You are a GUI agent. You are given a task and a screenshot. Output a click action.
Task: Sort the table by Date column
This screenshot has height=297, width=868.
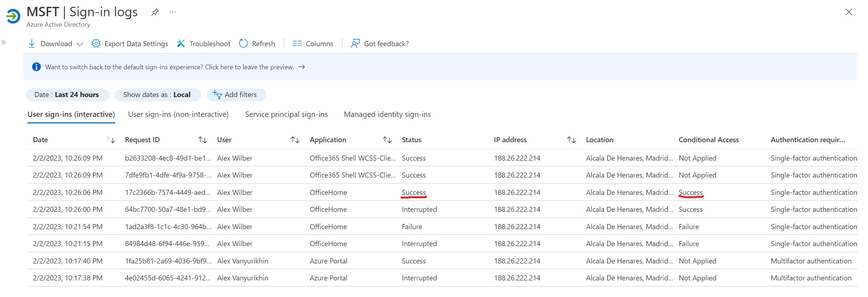(111, 140)
